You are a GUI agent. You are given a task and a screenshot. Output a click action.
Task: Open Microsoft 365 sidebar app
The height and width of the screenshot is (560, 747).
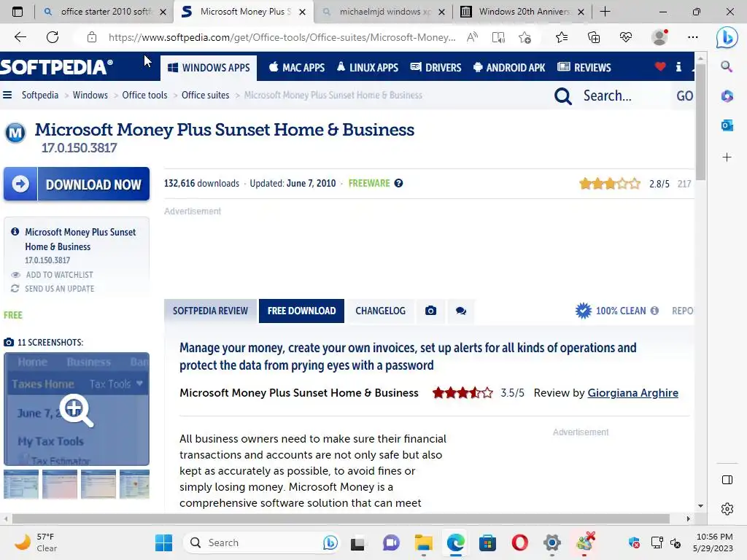pos(727,96)
